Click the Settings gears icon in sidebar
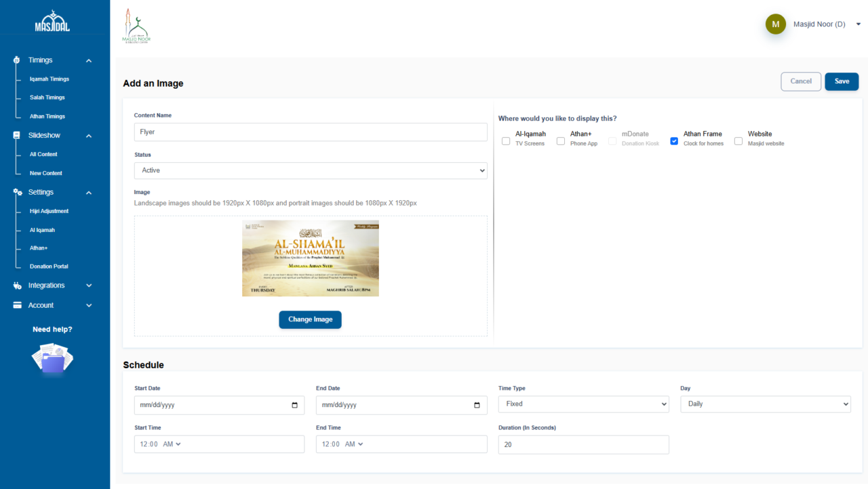Image resolution: width=868 pixels, height=489 pixels. coord(18,193)
